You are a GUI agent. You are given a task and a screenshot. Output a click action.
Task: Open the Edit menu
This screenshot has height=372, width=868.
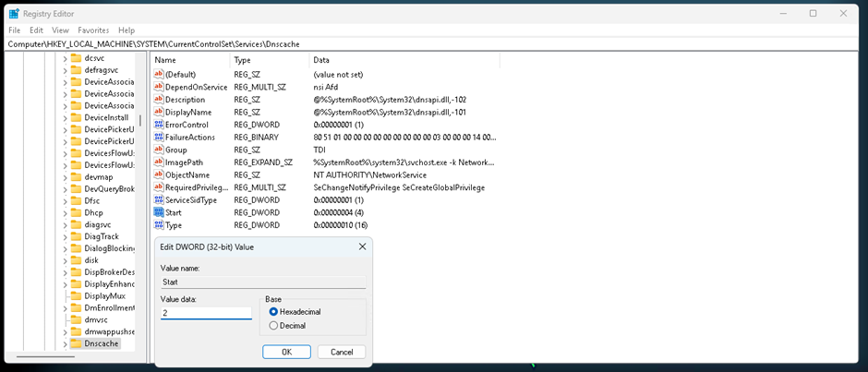click(36, 30)
